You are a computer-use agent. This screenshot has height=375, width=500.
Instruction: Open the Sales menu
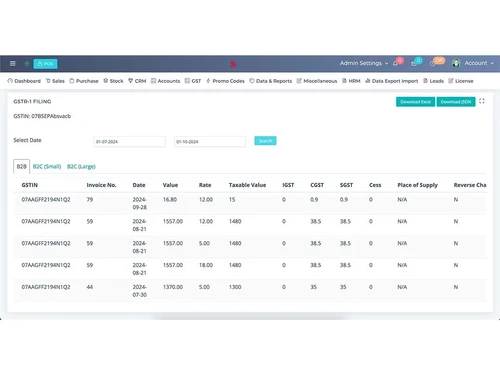click(x=55, y=81)
